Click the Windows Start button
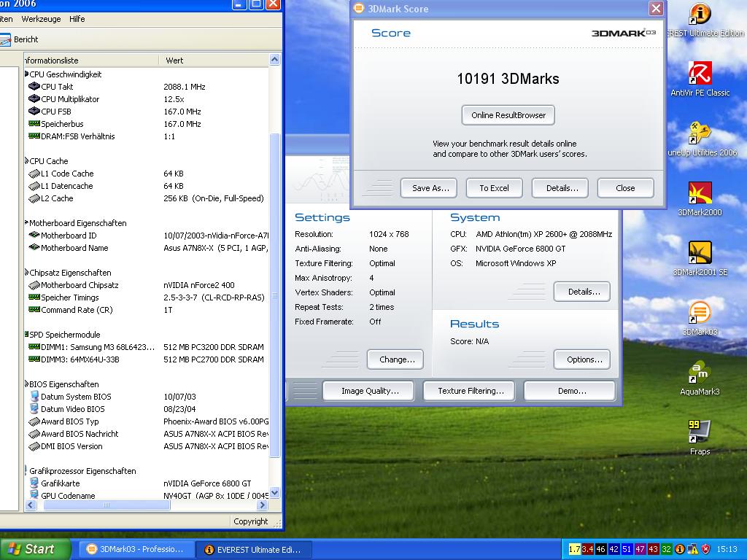Image resolution: width=747 pixels, height=560 pixels. pos(34,549)
